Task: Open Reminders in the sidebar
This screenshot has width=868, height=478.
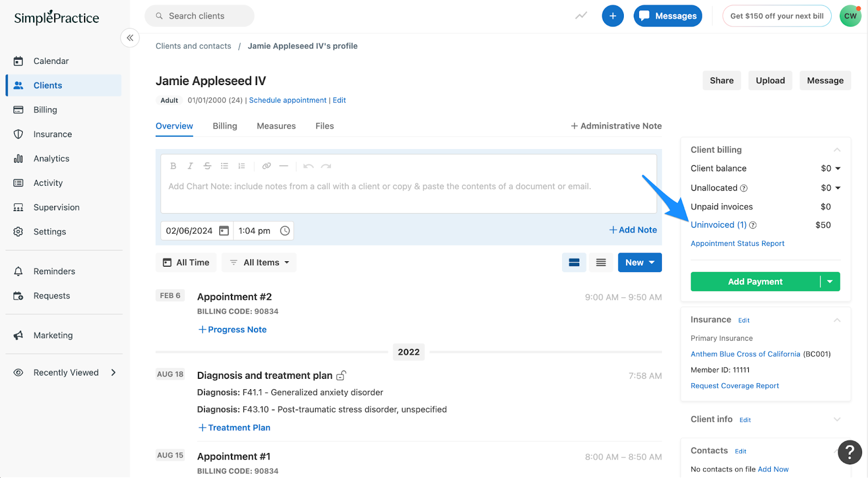Action: (64, 272)
